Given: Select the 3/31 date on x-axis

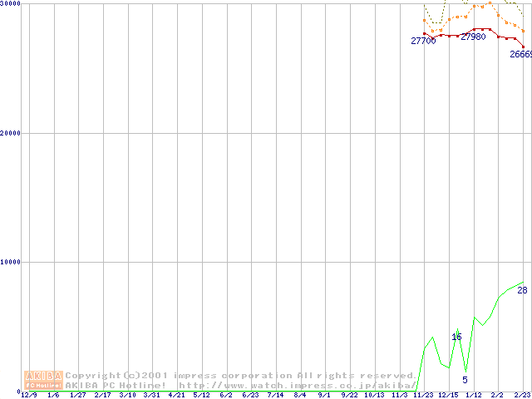Looking at the screenshot, I should point(151,395).
